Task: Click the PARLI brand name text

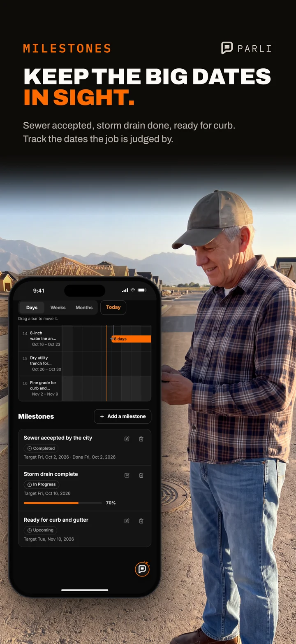Action: coord(254,49)
